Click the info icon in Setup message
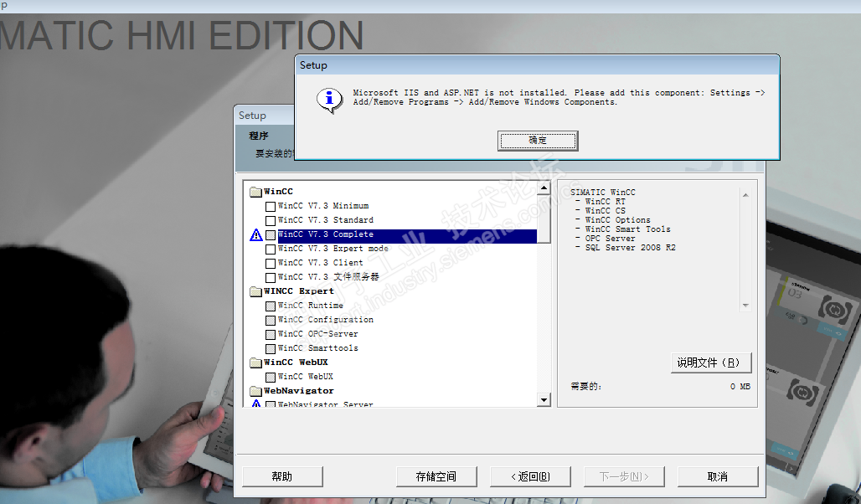 click(x=329, y=100)
